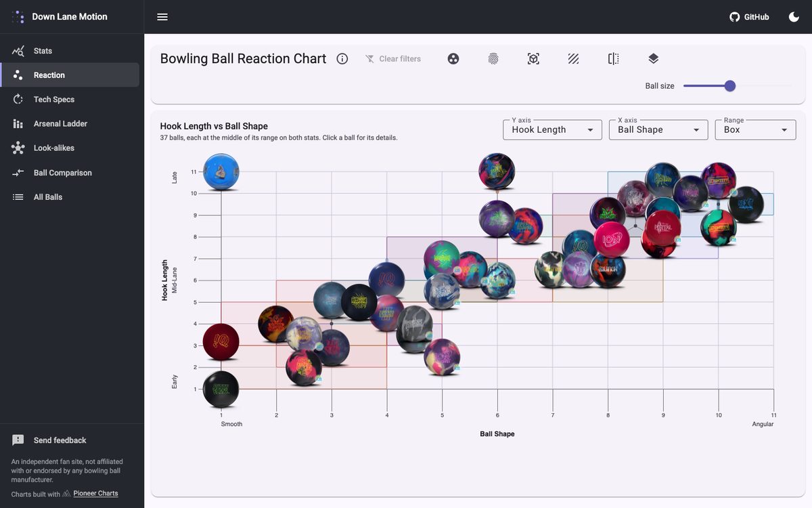Click the Arsenal Ladder bars icon
Viewport: 812px width, 508px height.
click(18, 124)
